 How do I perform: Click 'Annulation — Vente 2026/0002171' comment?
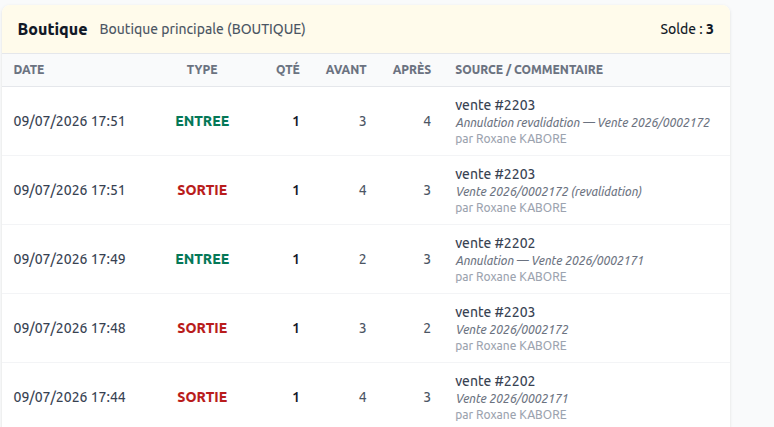pyautogui.click(x=549, y=261)
